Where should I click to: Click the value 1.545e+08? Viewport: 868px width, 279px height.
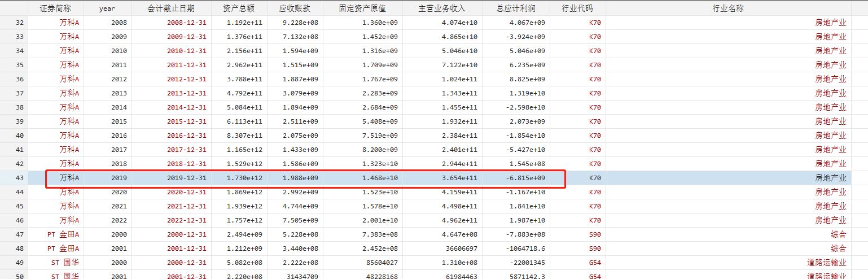tap(527, 164)
